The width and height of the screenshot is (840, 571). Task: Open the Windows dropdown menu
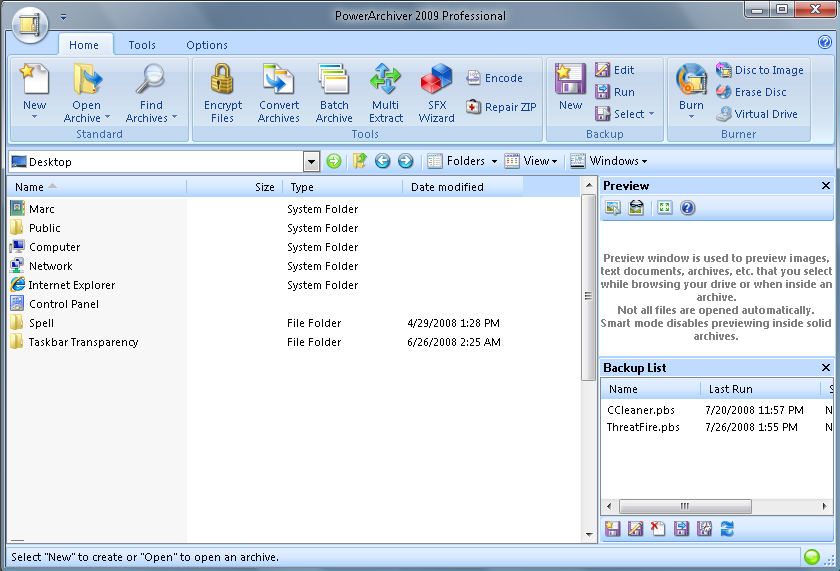(609, 161)
